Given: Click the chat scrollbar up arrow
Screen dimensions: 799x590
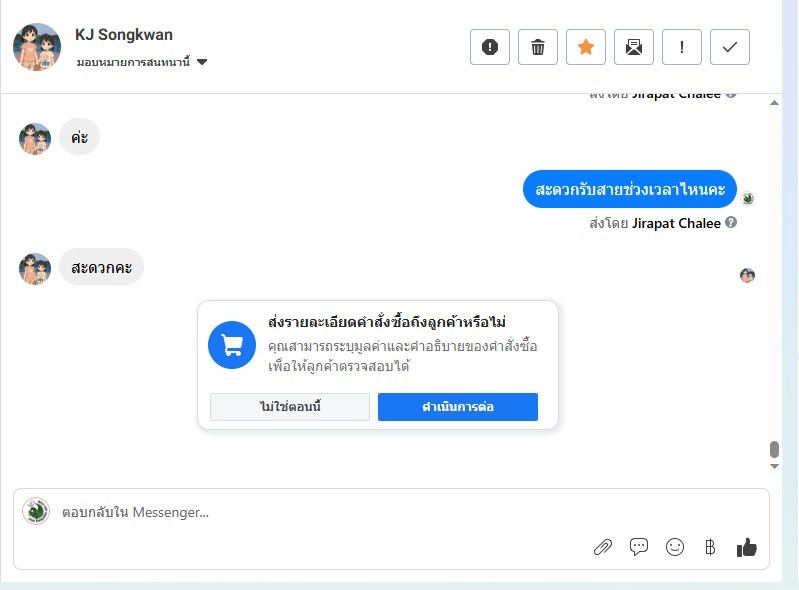Looking at the screenshot, I should [x=774, y=102].
